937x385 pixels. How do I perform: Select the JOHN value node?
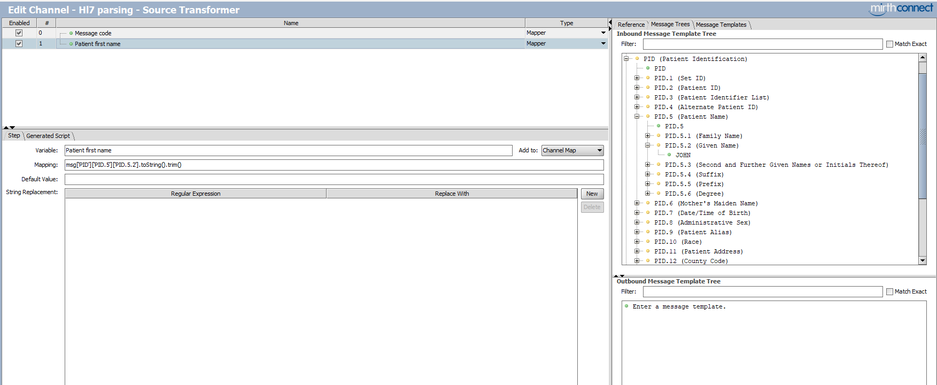point(682,155)
